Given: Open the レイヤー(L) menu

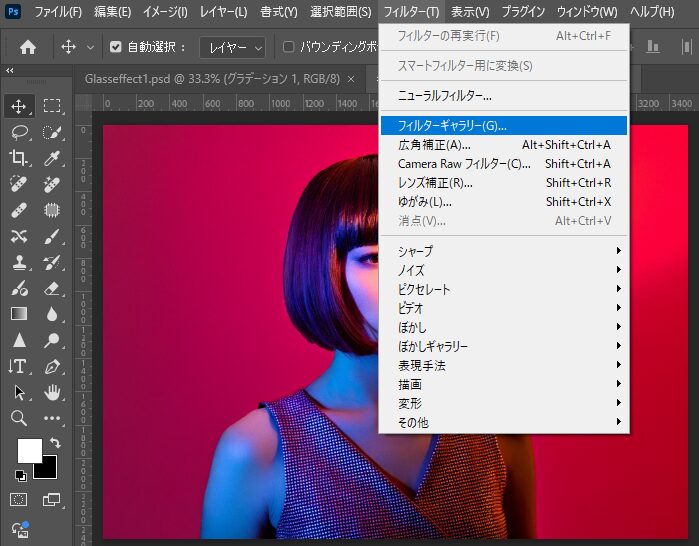Looking at the screenshot, I should [223, 12].
